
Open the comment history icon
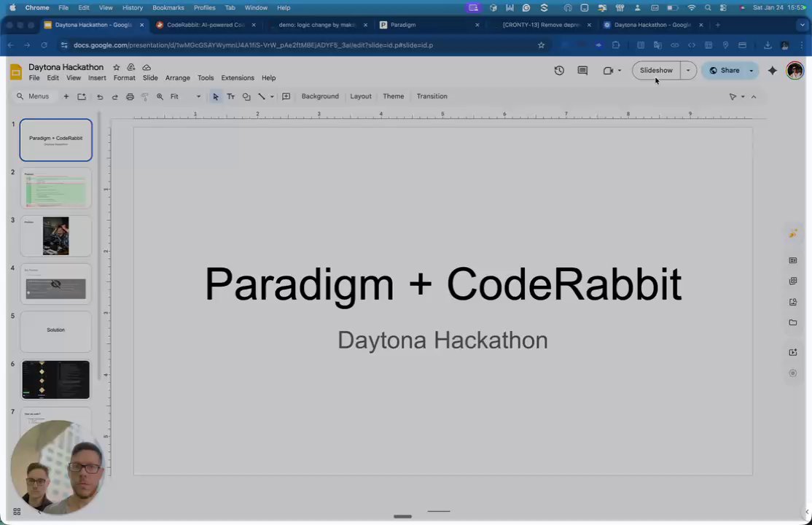pos(582,71)
